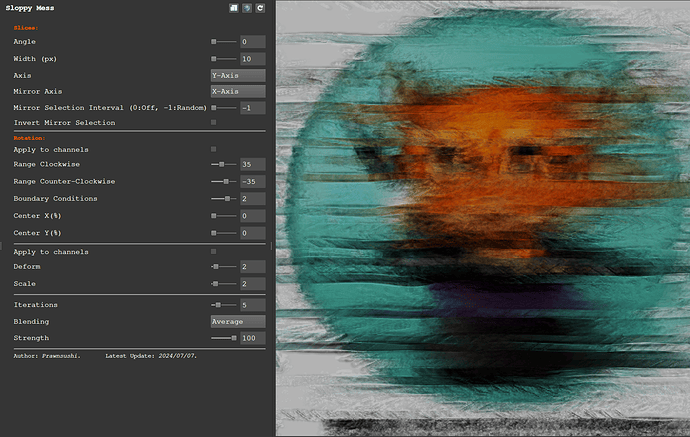This screenshot has width=690, height=437.
Task: Toggle Apply to channels above Deform
Action: [213, 252]
